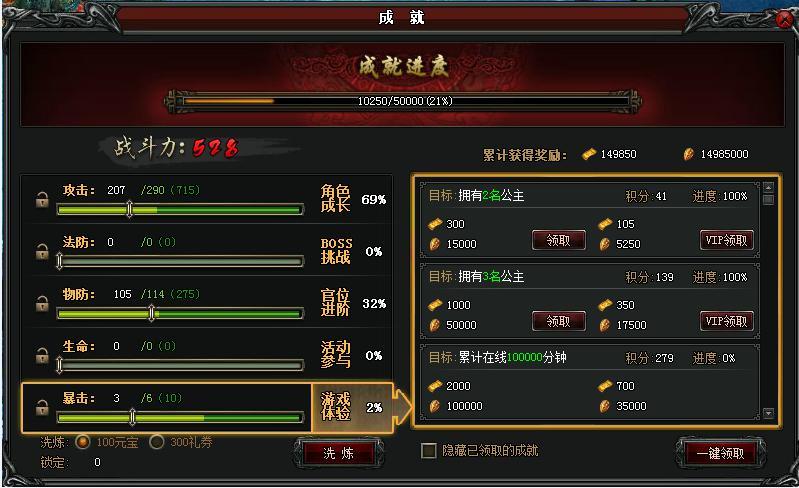Expand the 游戏体验 category arrow

(x=403, y=407)
